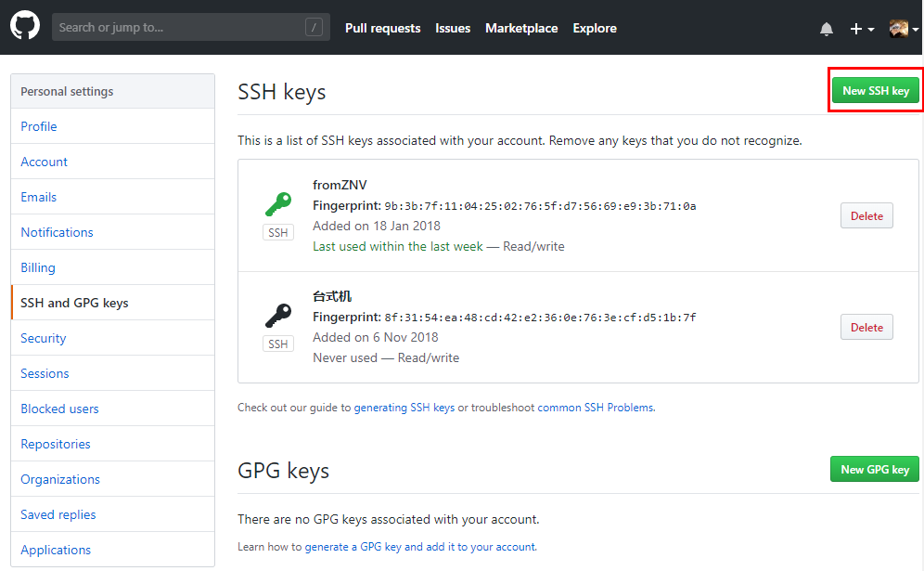Open the notifications bell
Screen dimensions: 924x571
(827, 29)
